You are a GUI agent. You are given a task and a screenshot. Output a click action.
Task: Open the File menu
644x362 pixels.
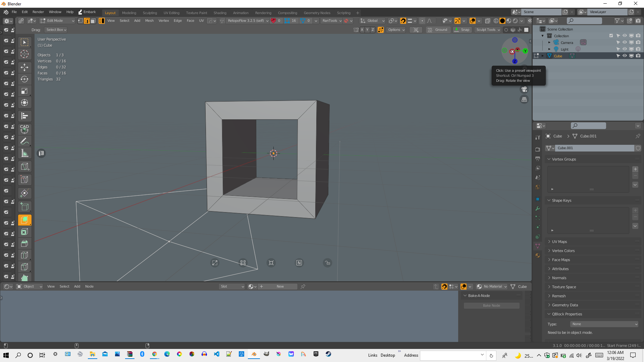pyautogui.click(x=14, y=12)
